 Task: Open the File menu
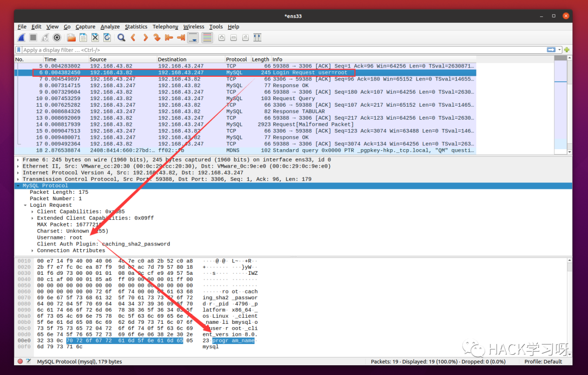22,27
